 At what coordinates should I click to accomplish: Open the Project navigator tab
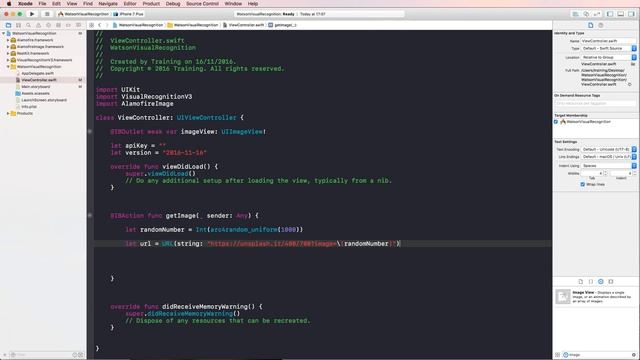coord(8,25)
